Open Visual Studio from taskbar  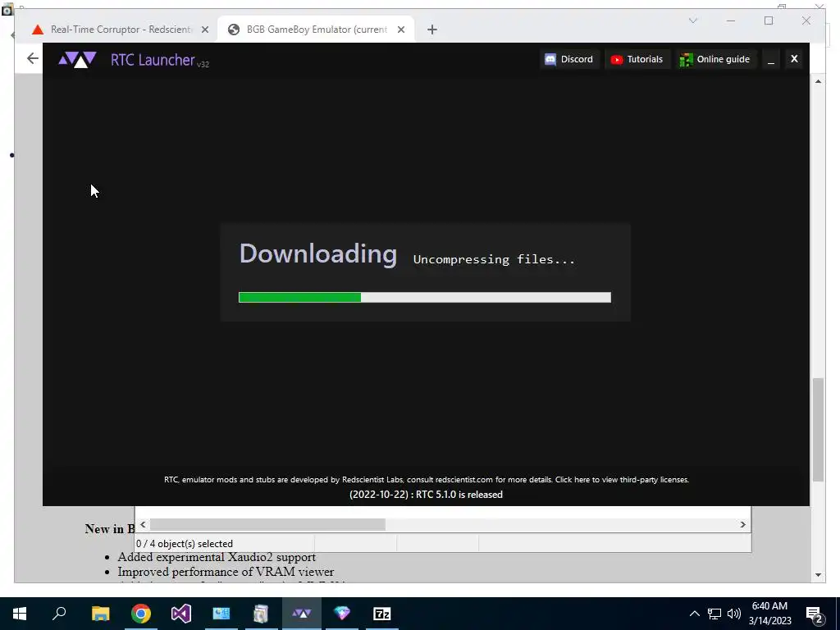181,614
